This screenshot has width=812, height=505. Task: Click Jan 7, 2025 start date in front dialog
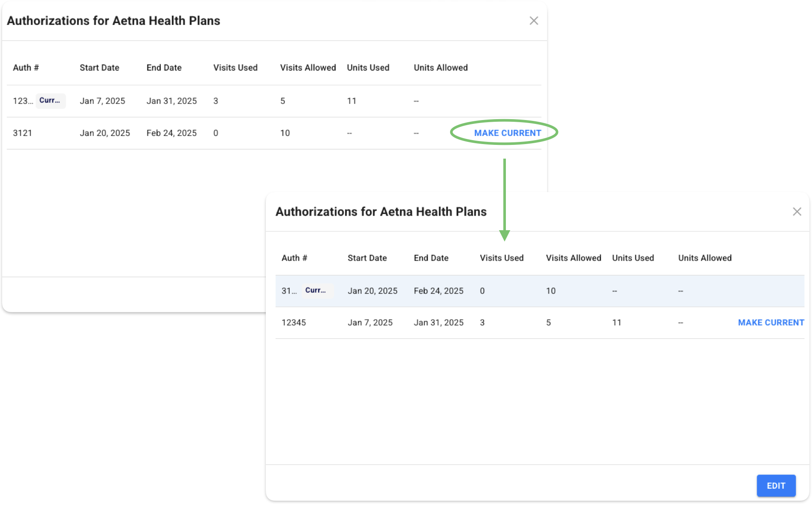(370, 322)
